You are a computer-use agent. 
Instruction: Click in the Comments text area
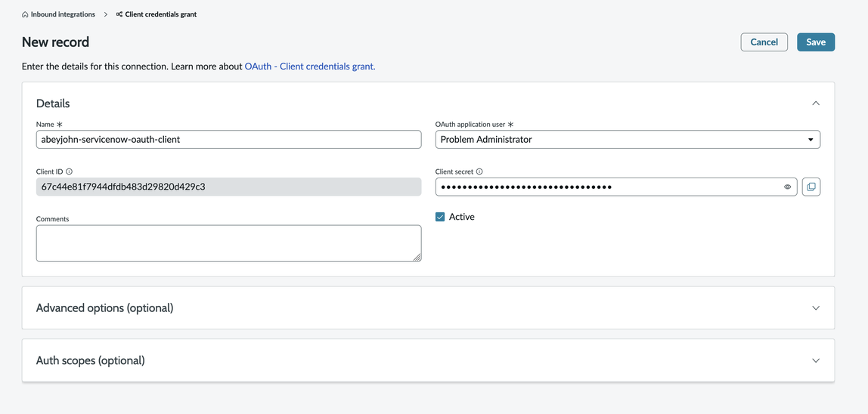click(228, 243)
